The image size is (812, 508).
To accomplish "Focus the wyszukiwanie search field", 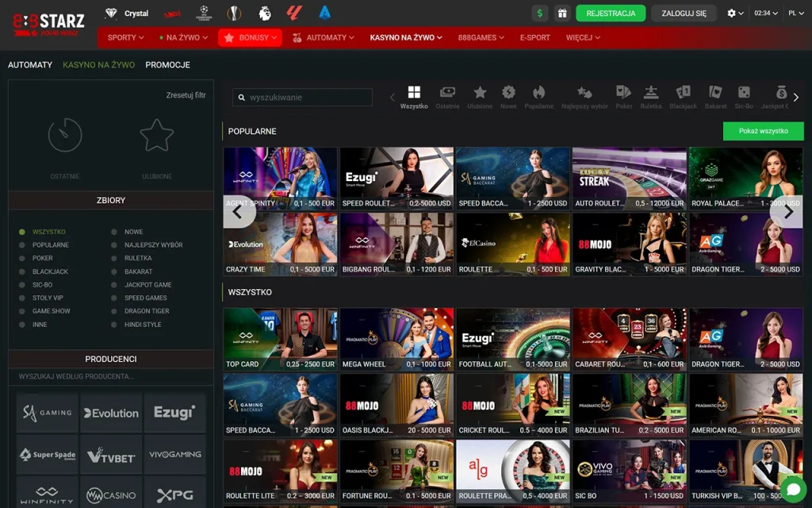I will point(302,97).
